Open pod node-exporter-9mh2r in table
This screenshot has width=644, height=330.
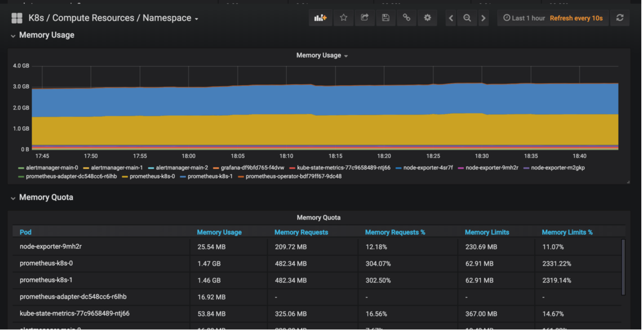click(x=51, y=247)
